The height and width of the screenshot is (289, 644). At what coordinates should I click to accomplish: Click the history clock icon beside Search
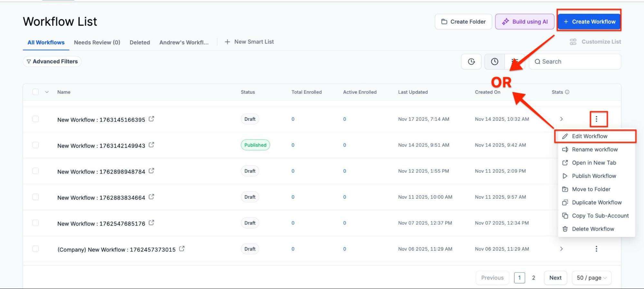tap(495, 62)
